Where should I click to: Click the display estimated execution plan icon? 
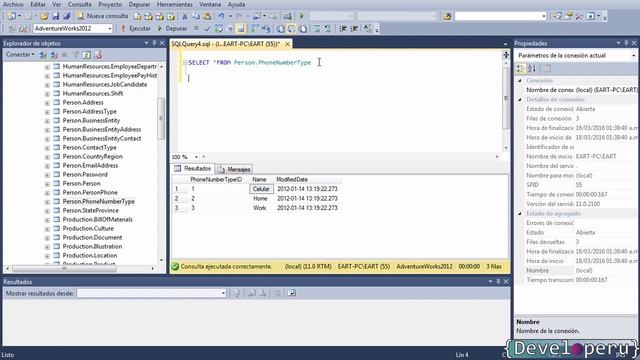[219, 29]
